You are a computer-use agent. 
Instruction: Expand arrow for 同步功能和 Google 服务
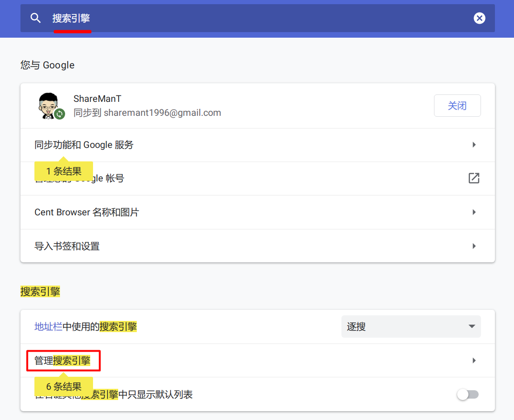pos(474,145)
